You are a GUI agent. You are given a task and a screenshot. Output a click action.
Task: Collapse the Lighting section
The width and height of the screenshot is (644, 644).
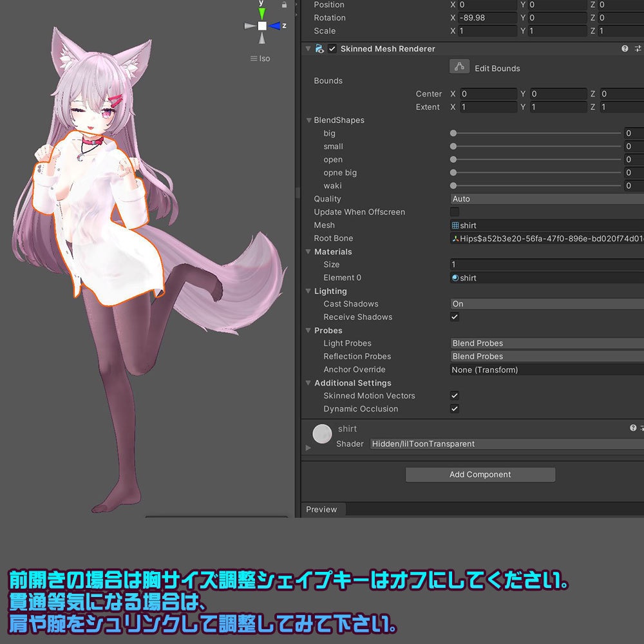click(x=308, y=291)
